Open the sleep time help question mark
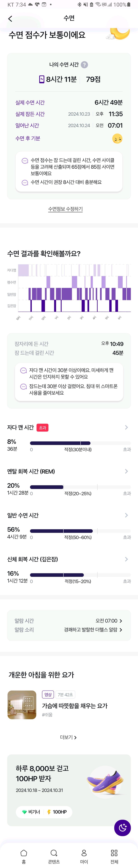Image resolution: width=138 pixels, height=868 pixels. [85, 65]
